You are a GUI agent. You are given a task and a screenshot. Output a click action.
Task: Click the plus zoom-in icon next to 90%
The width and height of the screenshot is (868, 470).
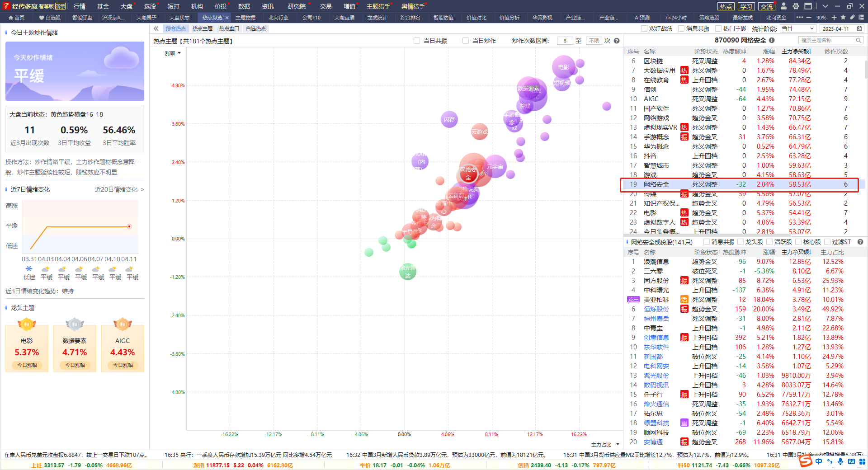point(834,17)
